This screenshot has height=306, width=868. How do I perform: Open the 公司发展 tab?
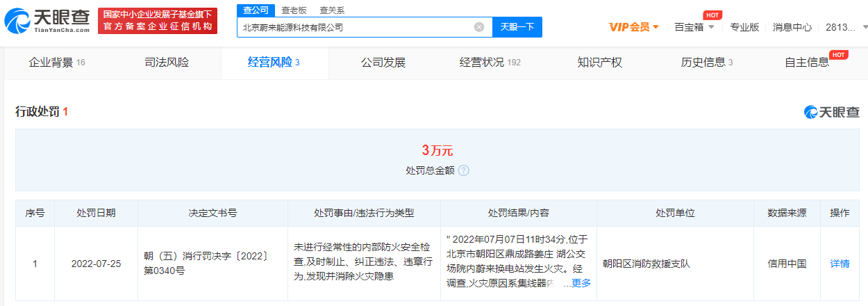[x=383, y=63]
